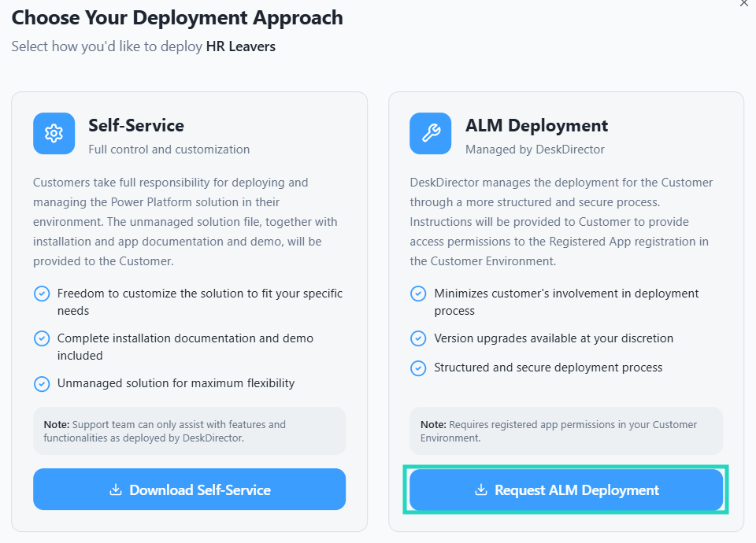The height and width of the screenshot is (543, 756).
Task: Close the deployment dialog with the X
Action: coord(744,3)
